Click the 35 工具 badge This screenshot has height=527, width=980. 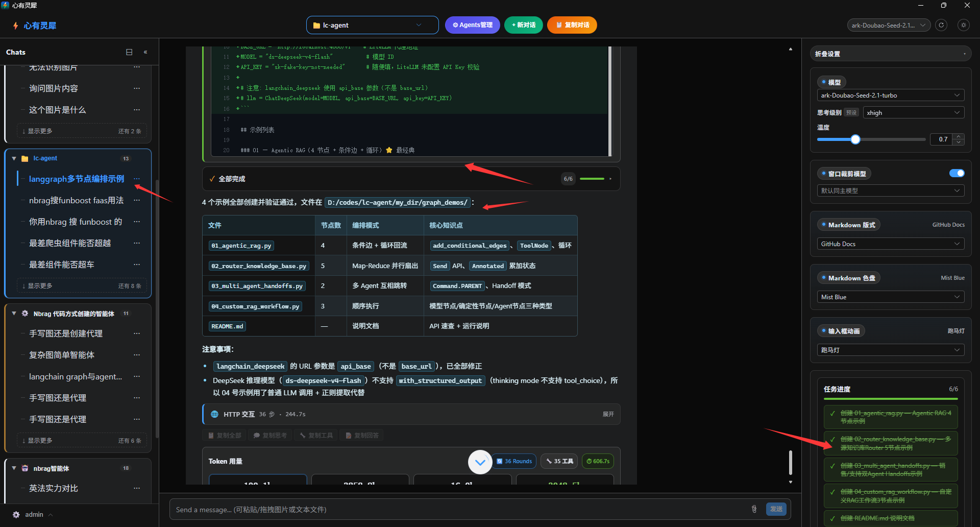(559, 461)
